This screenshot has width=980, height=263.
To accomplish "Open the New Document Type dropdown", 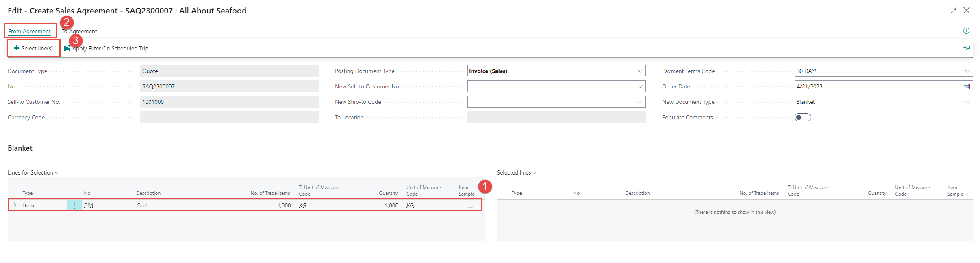I will (967, 102).
